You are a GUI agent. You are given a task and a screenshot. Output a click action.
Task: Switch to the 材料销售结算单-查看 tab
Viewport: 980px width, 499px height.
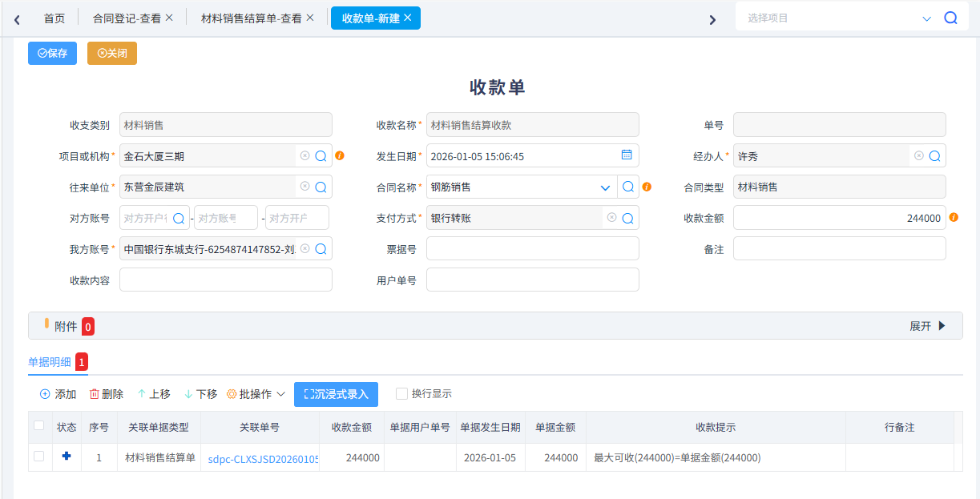click(x=252, y=16)
